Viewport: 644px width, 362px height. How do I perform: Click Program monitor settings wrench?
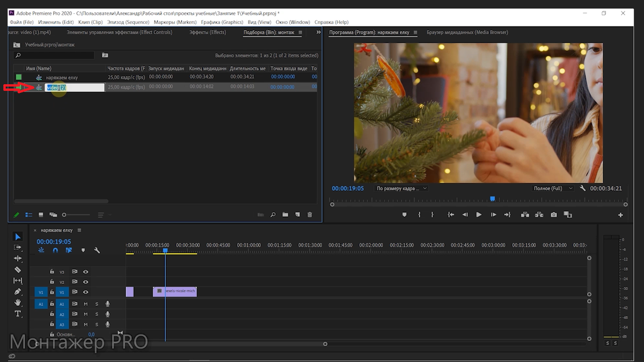583,188
